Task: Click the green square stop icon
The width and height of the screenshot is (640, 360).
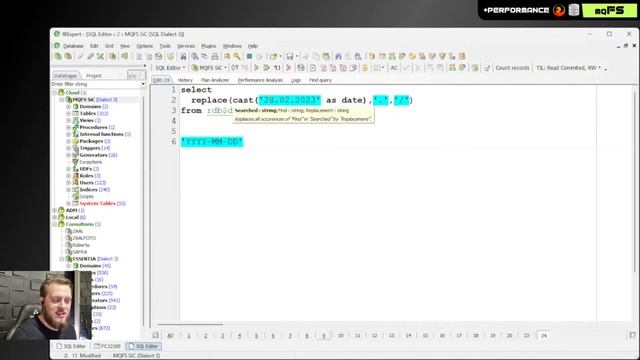Action: click(249, 56)
